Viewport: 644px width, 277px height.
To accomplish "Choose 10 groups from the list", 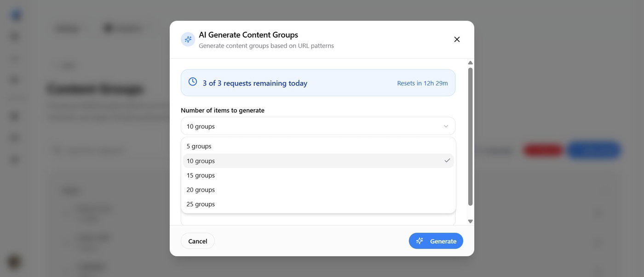I will (318, 161).
